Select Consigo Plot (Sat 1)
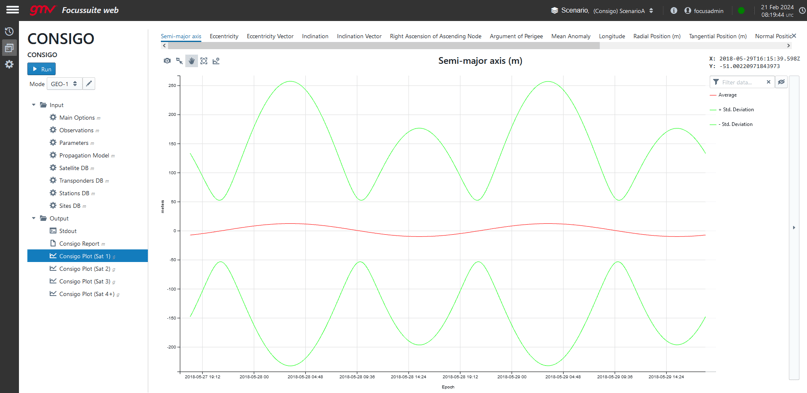Image resolution: width=807 pixels, height=393 pixels. point(87,256)
